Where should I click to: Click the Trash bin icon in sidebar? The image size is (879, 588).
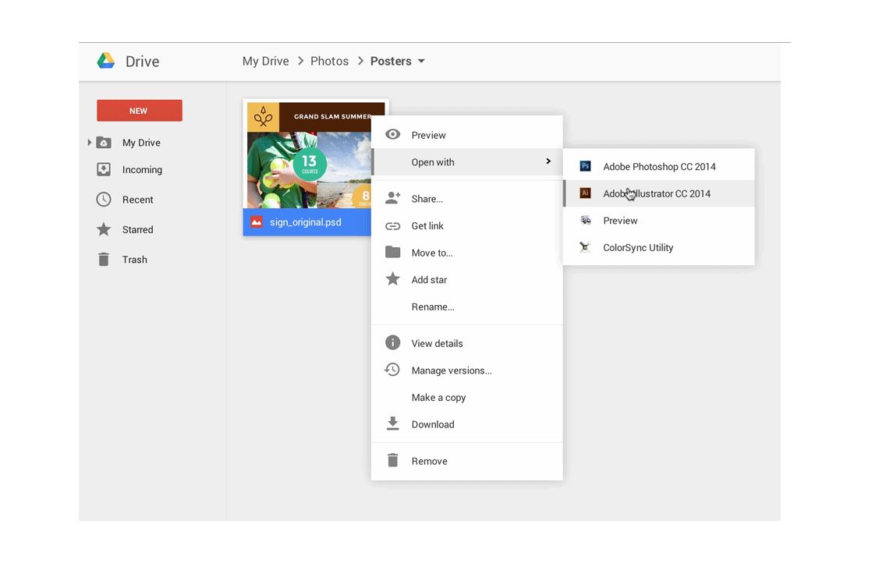104,259
